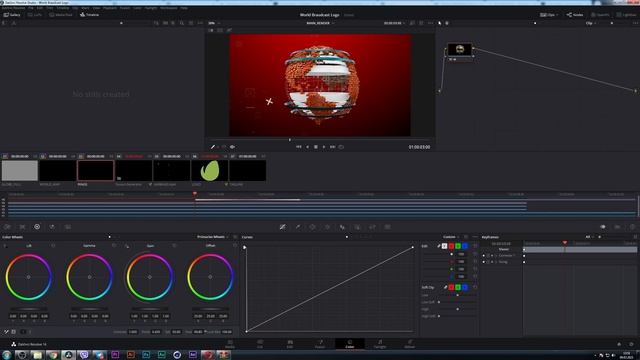Open the Qualifier palette
This screenshot has width=640, height=360.
(x=298, y=227)
